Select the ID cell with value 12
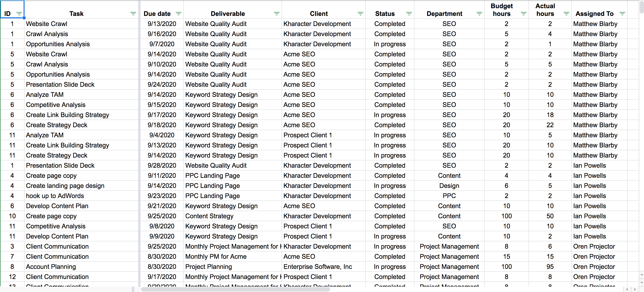Viewport: 644px width, 292px height. point(12,277)
